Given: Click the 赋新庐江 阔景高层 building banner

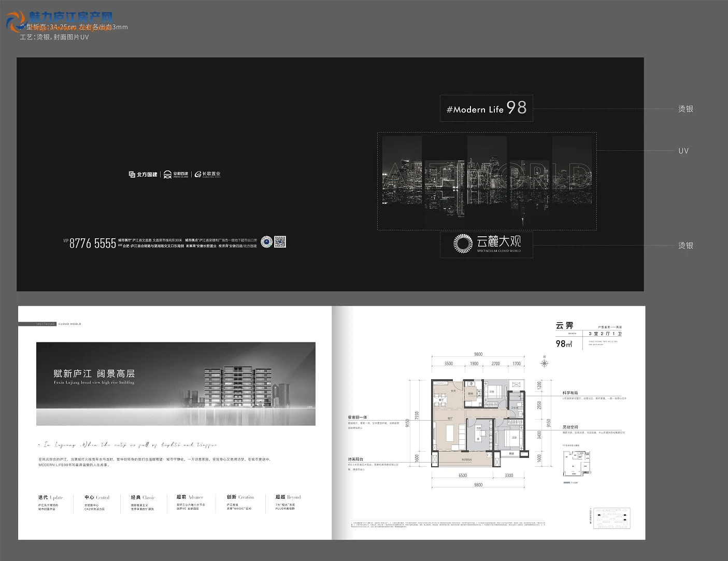Looking at the screenshot, I should [176, 384].
